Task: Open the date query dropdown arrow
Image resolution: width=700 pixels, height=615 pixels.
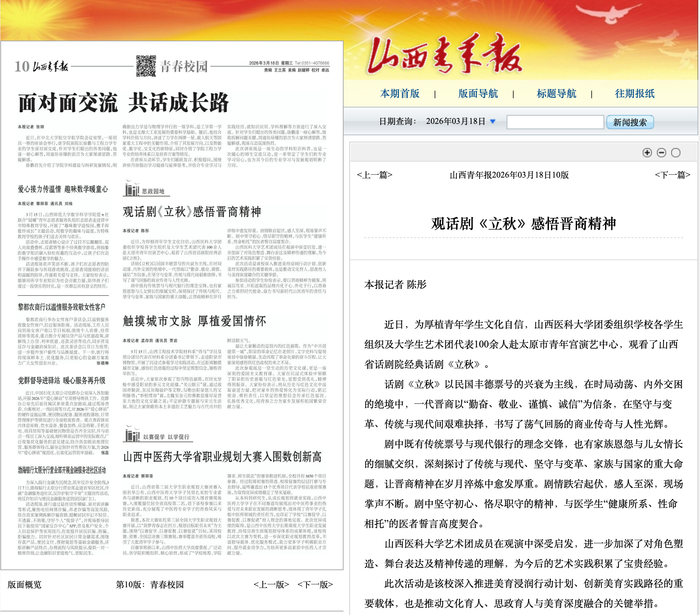Action: point(493,121)
